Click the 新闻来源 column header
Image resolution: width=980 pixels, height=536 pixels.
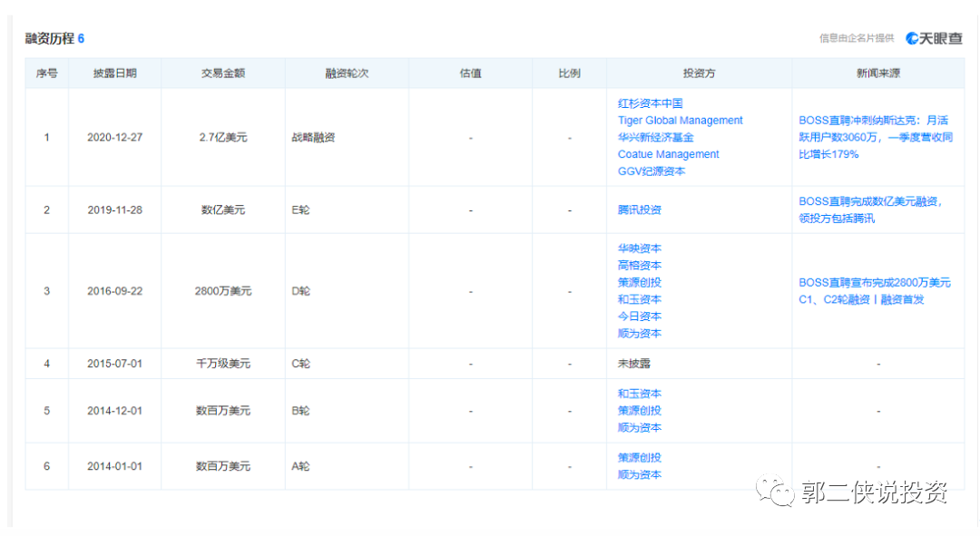(x=878, y=73)
